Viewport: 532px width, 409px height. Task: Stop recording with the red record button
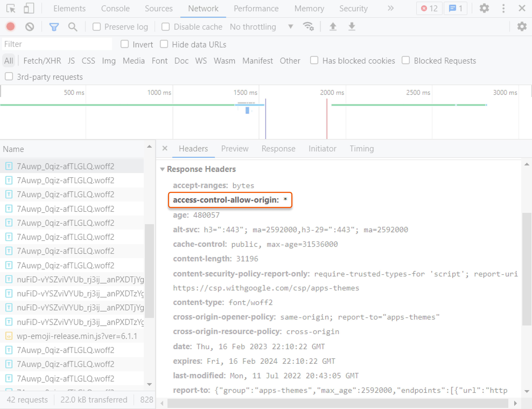[10, 27]
